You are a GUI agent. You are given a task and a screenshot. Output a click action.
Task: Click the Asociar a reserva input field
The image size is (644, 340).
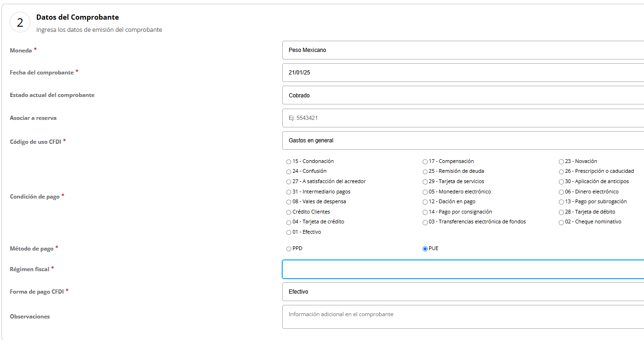coord(463,118)
